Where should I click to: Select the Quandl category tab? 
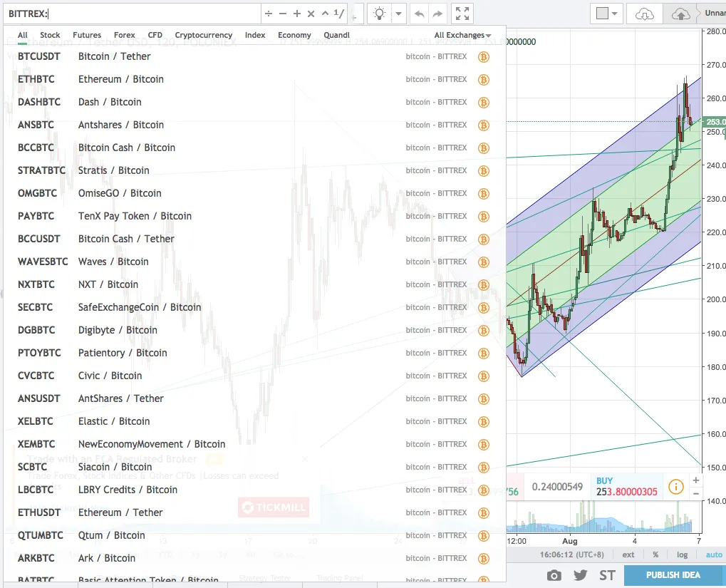pos(336,35)
